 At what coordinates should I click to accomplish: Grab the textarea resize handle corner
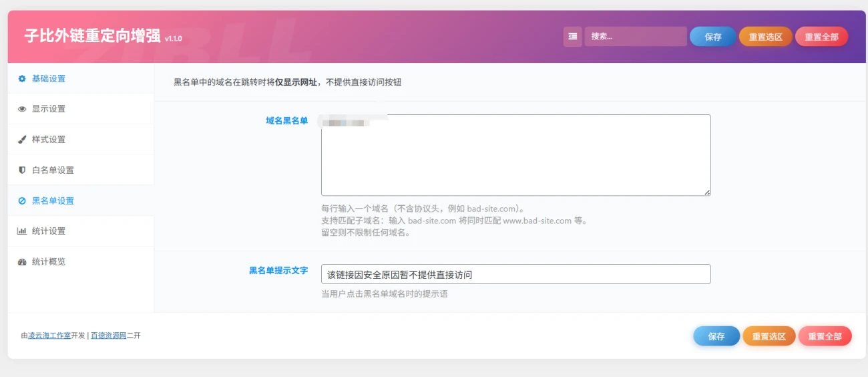(x=707, y=192)
